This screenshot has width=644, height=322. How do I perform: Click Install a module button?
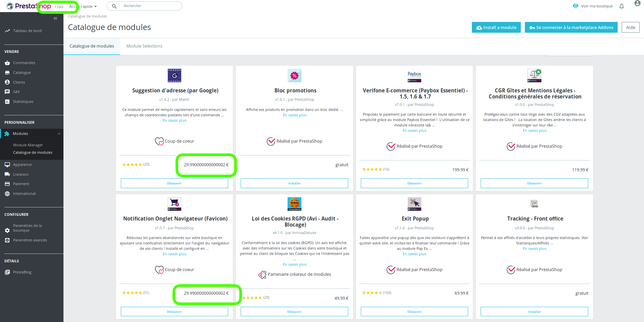pyautogui.click(x=496, y=27)
